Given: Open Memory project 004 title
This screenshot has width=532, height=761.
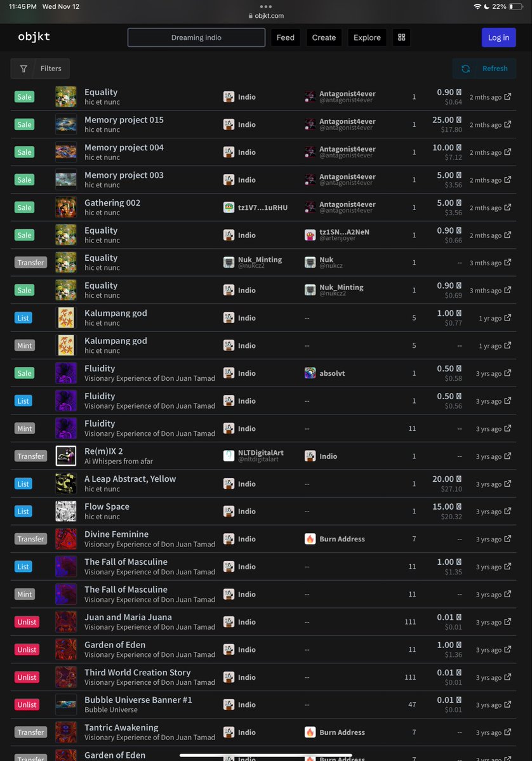Looking at the screenshot, I should point(124,147).
